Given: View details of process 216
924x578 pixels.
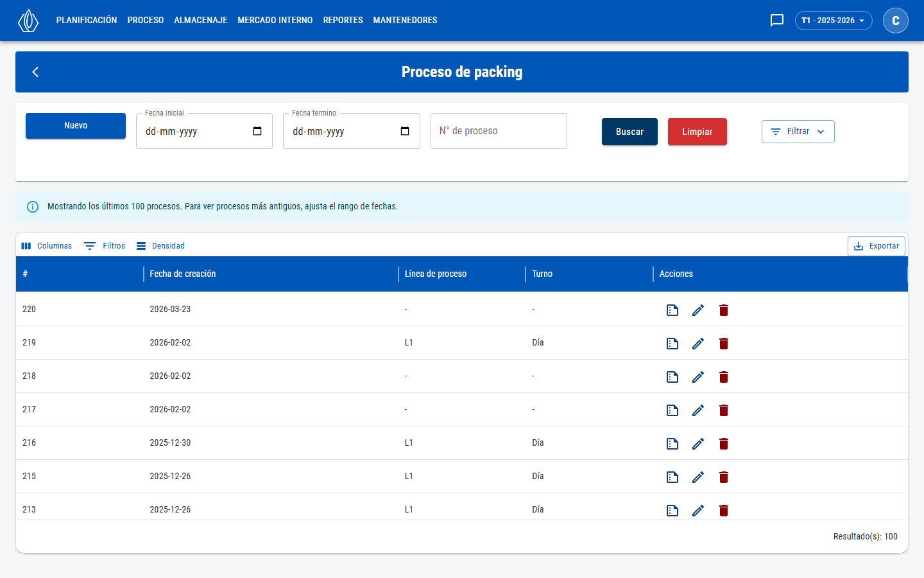Looking at the screenshot, I should tap(672, 444).
